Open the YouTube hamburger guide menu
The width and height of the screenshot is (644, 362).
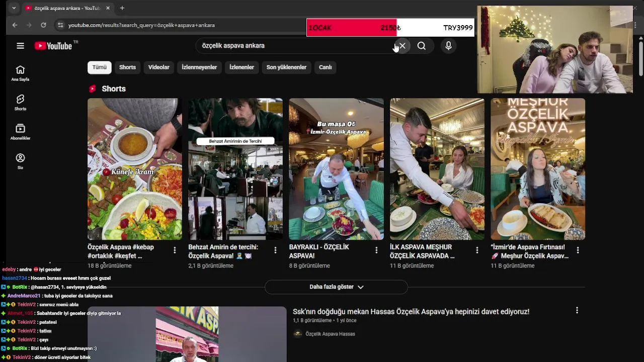tap(20, 46)
